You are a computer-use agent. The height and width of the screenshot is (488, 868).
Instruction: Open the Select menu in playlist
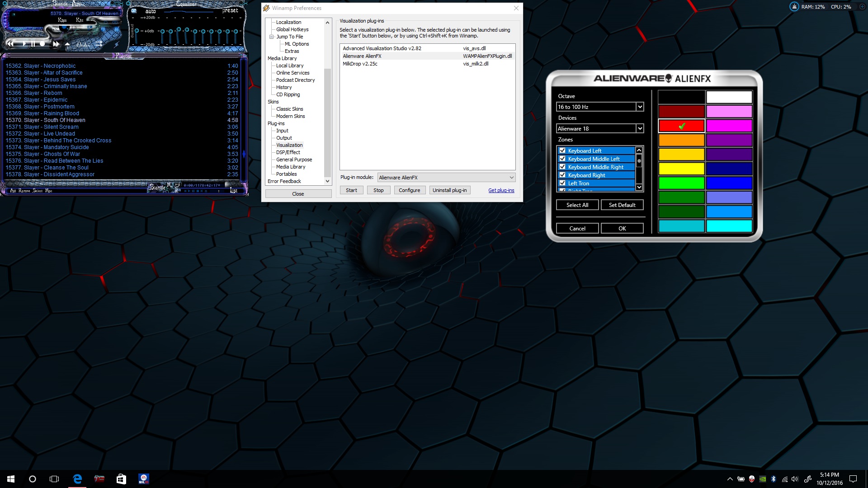38,191
